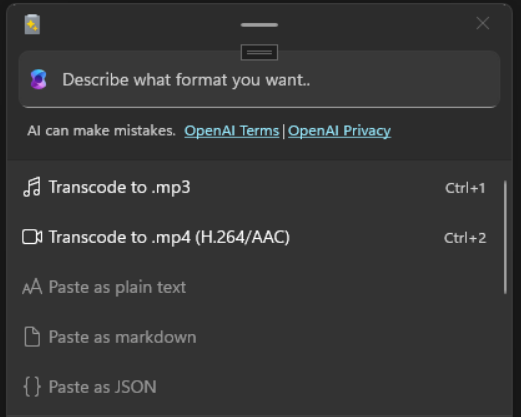The image size is (521, 417).
Task: Choose Paste as plain text
Action: click(x=255, y=287)
